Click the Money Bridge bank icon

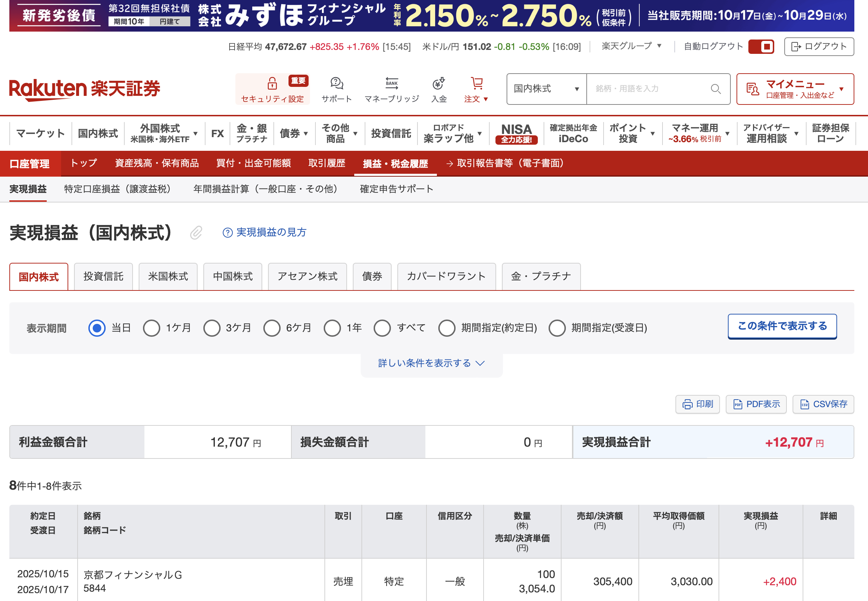click(392, 83)
